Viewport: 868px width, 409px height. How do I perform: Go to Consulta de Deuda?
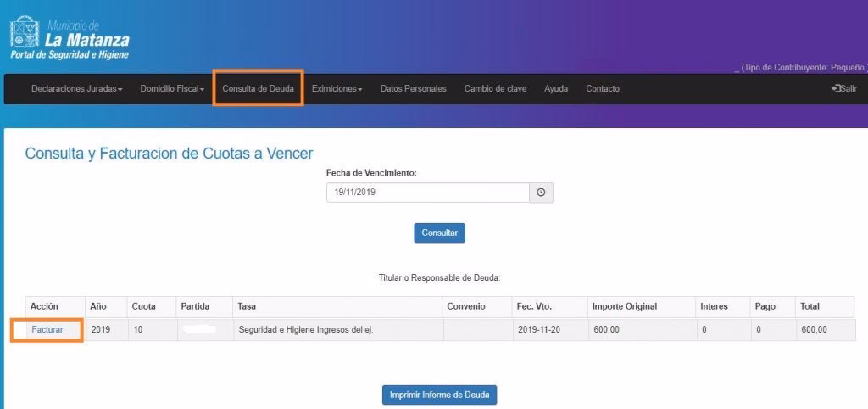point(258,89)
